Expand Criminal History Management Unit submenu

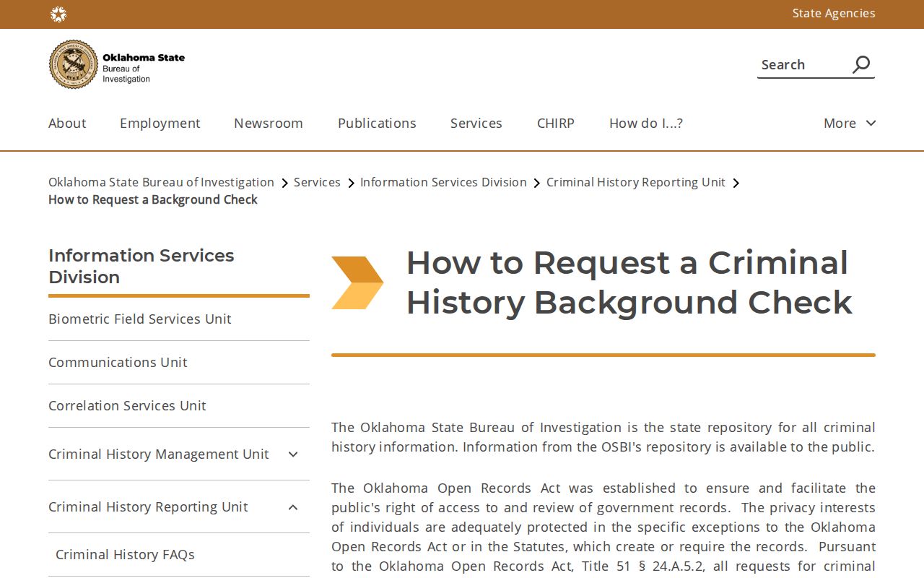[293, 454]
